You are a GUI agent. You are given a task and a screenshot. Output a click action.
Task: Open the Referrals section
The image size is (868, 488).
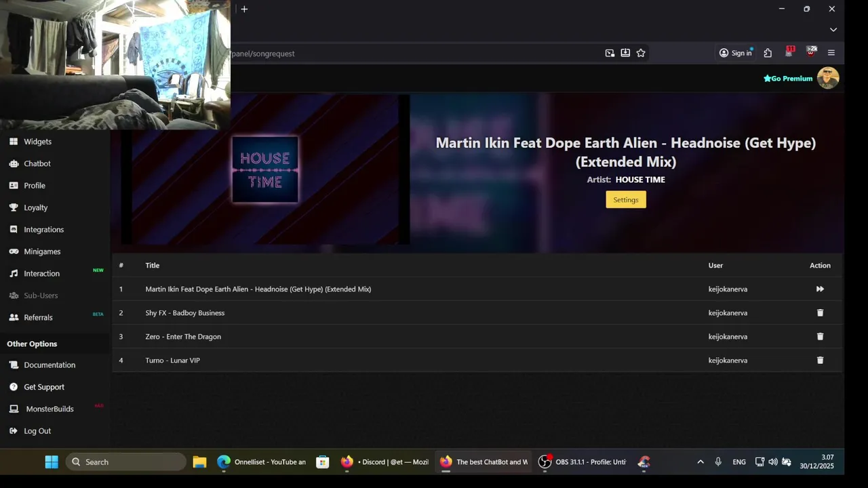point(38,318)
